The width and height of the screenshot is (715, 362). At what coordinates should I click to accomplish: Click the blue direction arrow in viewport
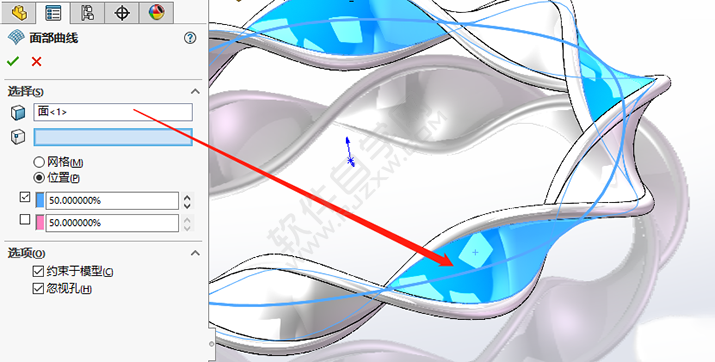click(349, 152)
